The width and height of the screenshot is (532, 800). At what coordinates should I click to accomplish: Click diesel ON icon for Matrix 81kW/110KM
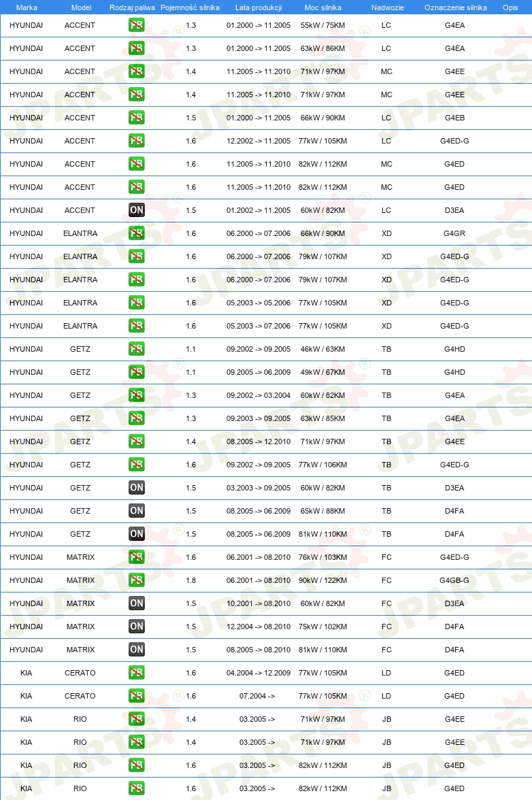tap(136, 650)
